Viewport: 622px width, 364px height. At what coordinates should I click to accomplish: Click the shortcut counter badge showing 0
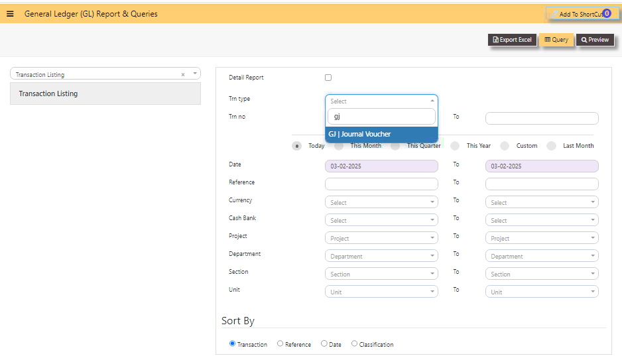click(x=607, y=13)
